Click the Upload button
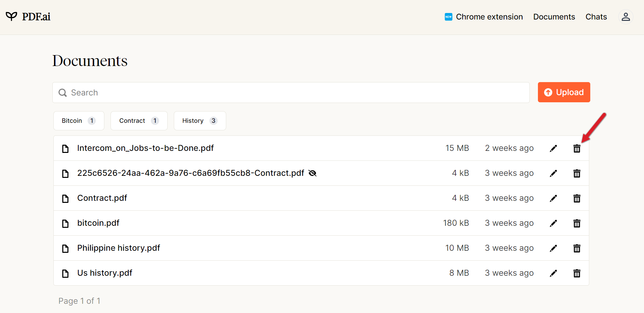 pos(564,92)
